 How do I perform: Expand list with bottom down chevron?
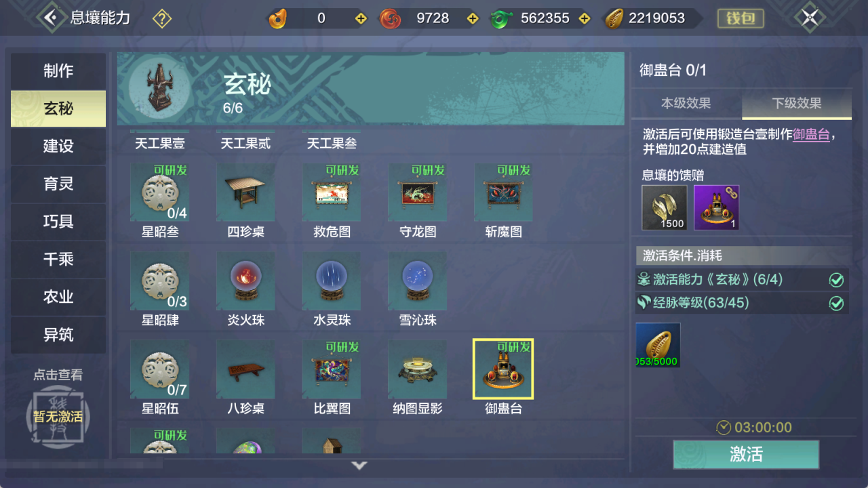tap(359, 466)
